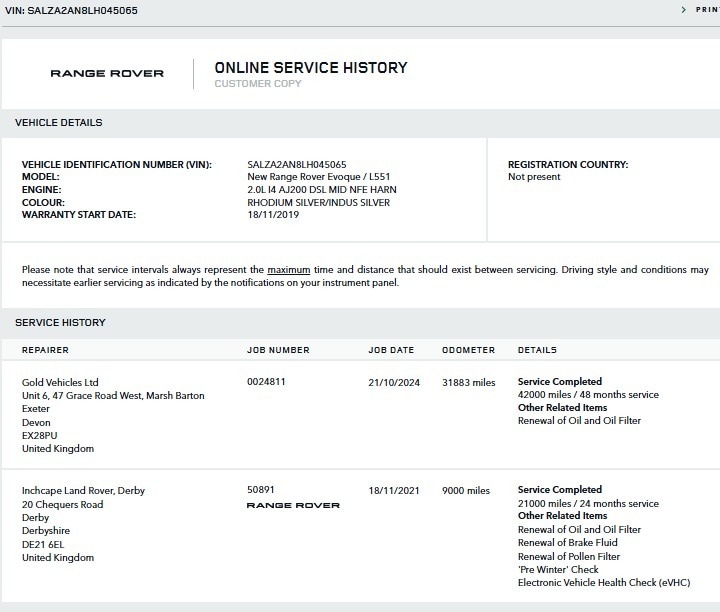Screen dimensions: 720x612
Task: Click the Range Rover badge under job 50891
Action: pyautogui.click(x=292, y=506)
